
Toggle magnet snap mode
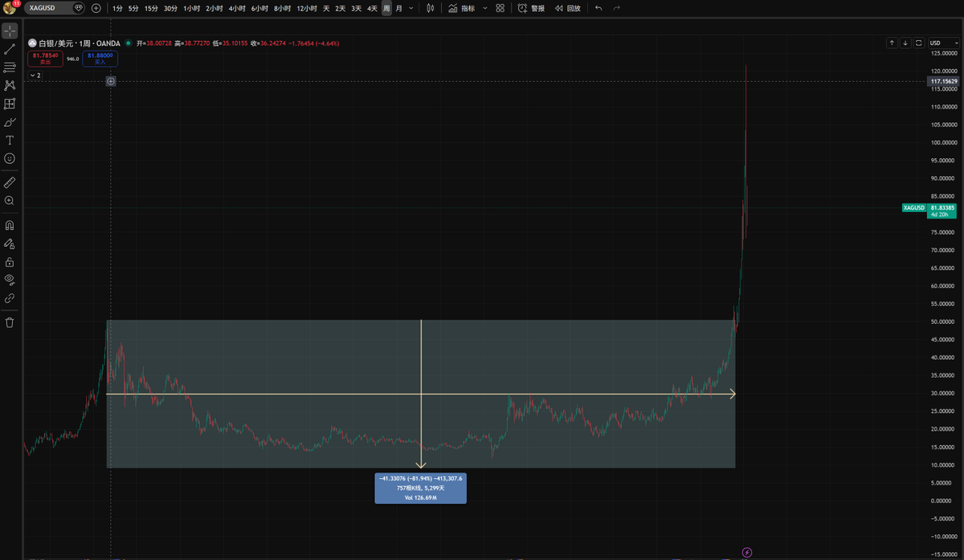(x=10, y=225)
